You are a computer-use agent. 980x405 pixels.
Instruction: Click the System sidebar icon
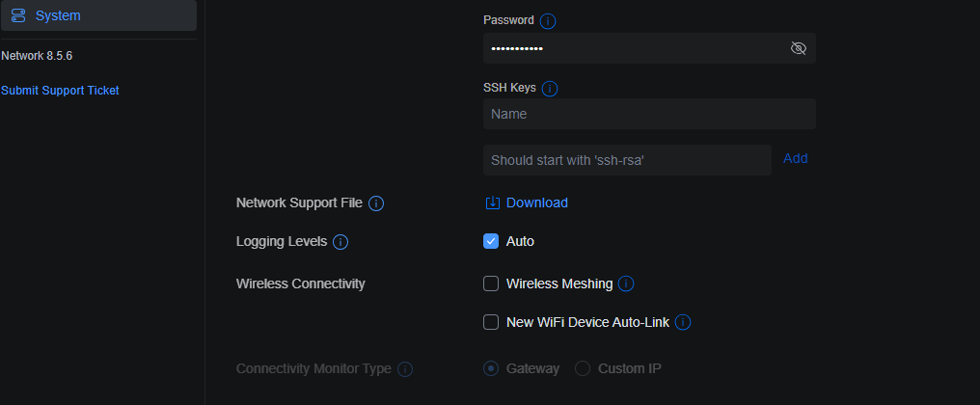(18, 15)
